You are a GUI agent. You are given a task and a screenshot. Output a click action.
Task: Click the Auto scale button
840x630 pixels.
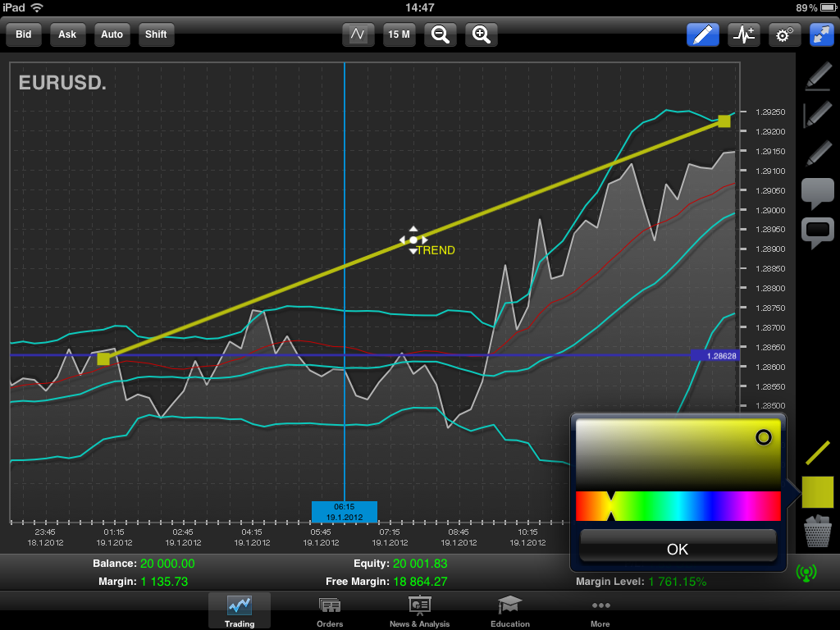(112, 34)
